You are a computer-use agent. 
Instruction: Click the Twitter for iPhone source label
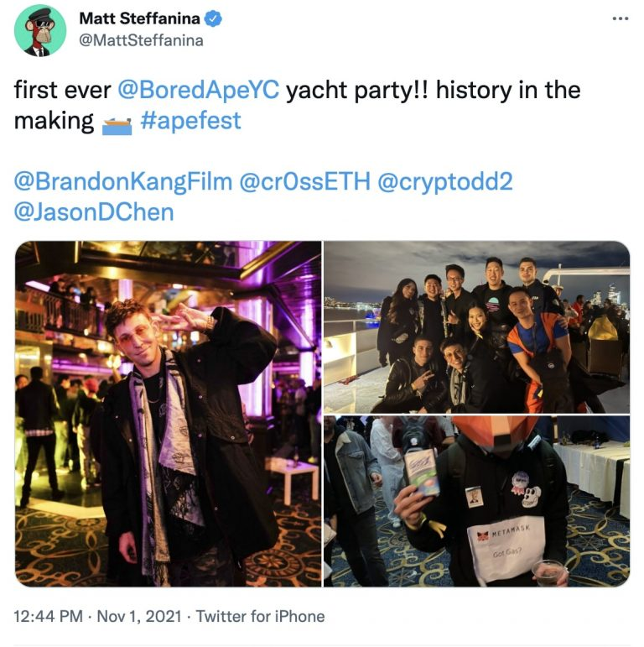click(260, 617)
